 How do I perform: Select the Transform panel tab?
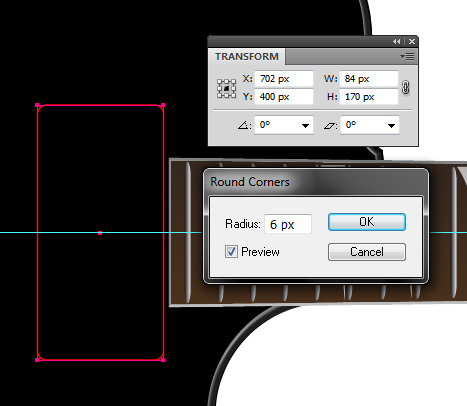(247, 57)
